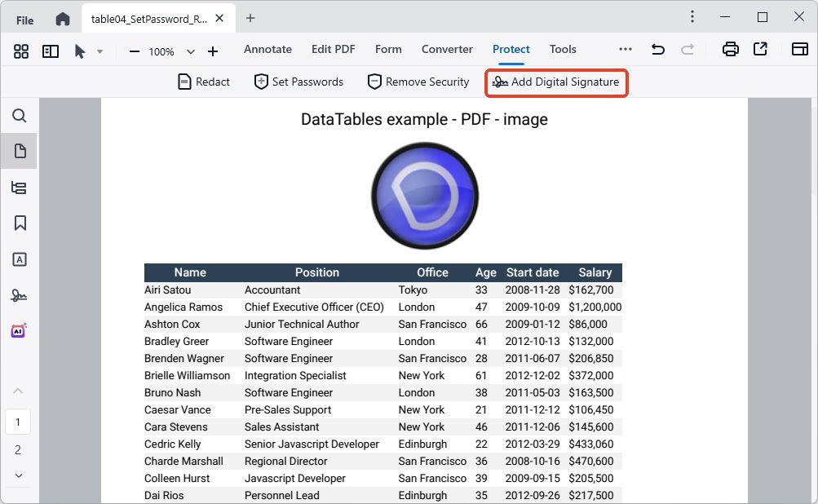Open the Converter tab

[x=447, y=49]
